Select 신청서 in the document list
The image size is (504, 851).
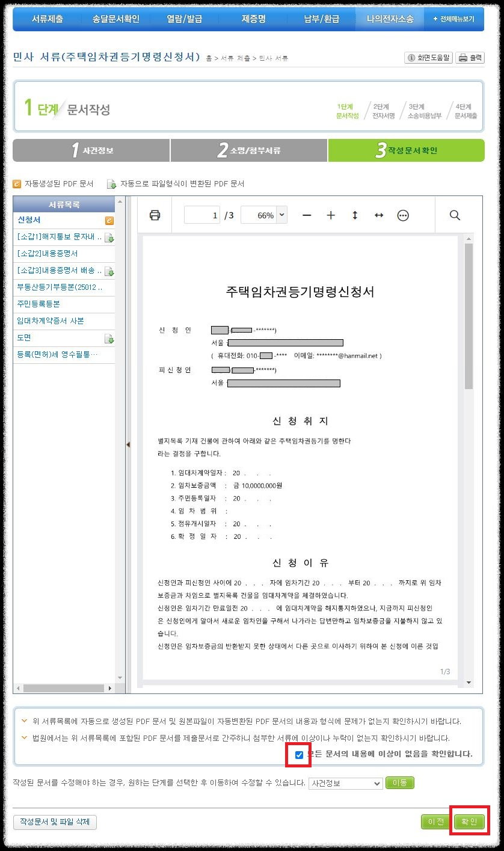point(29,220)
